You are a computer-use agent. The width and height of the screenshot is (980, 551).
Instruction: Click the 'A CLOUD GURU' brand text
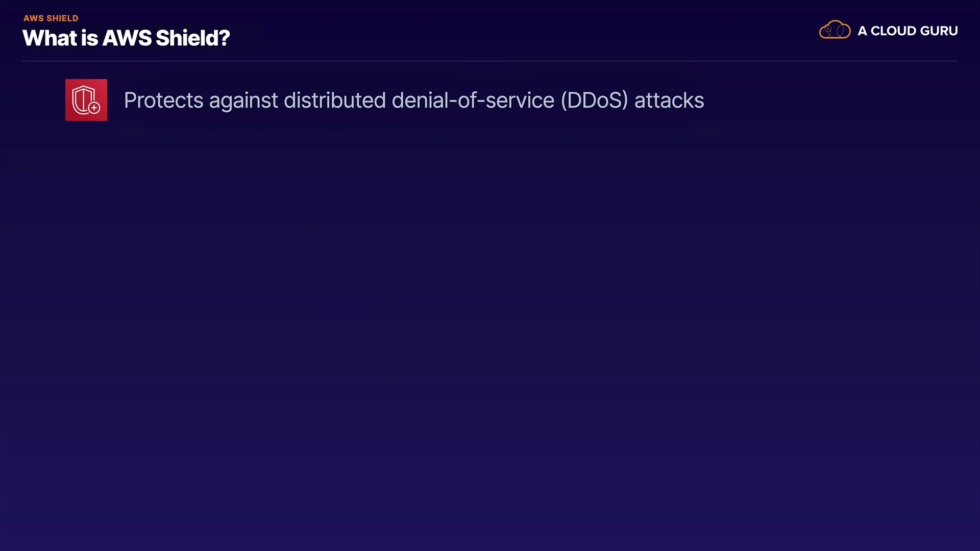pos(907,31)
